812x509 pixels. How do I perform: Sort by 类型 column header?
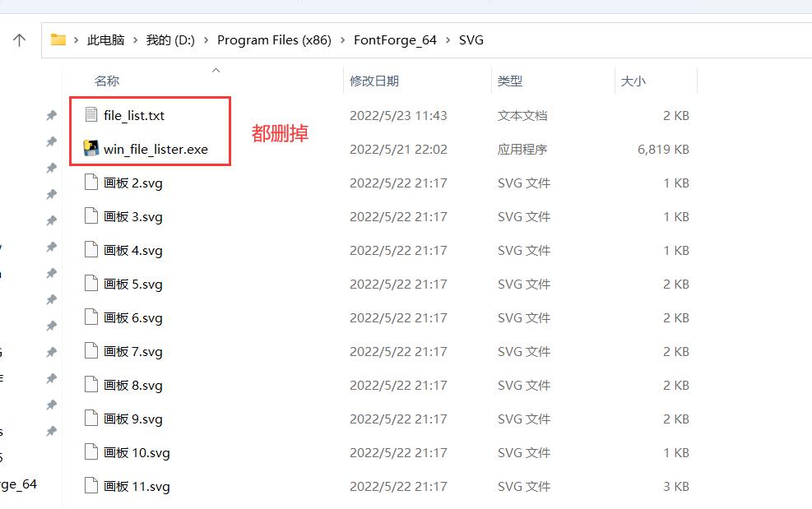(510, 81)
